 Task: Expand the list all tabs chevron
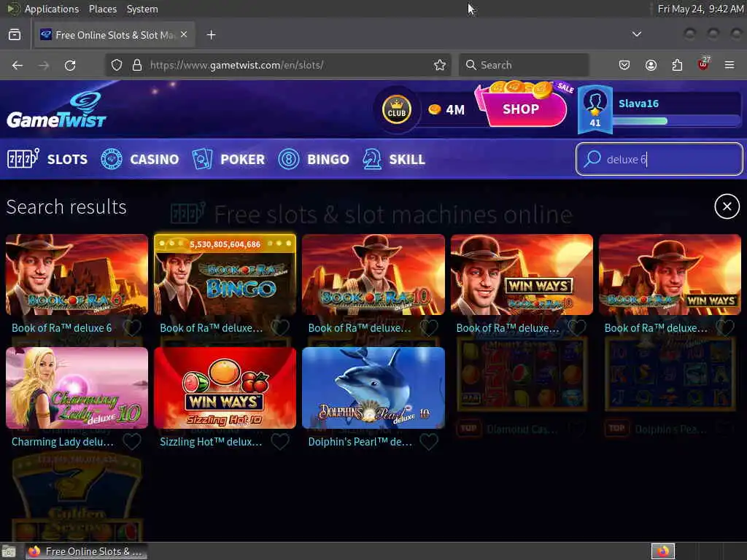pyautogui.click(x=636, y=34)
